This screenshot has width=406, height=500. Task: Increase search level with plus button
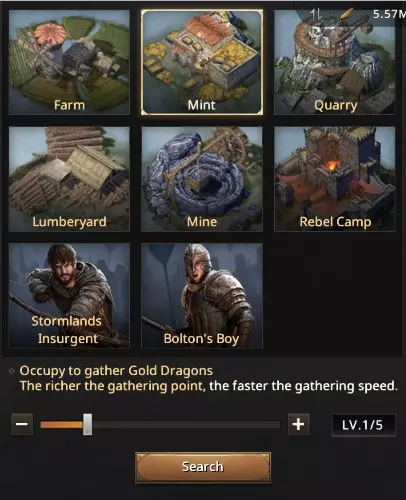(299, 424)
